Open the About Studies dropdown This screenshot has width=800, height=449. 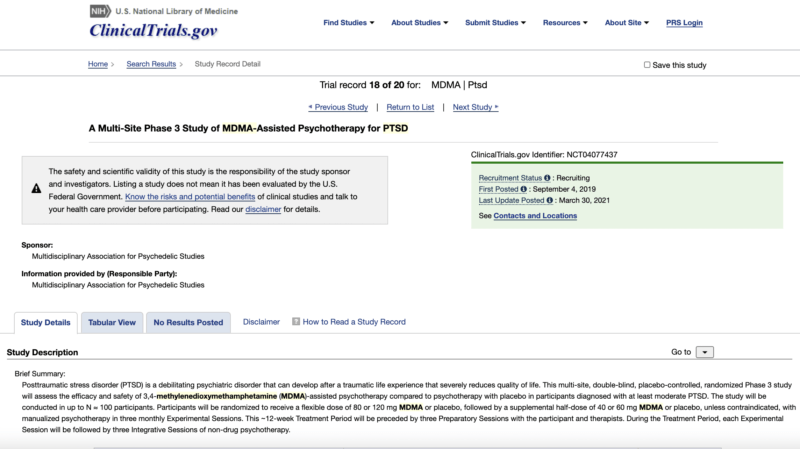[x=419, y=22]
